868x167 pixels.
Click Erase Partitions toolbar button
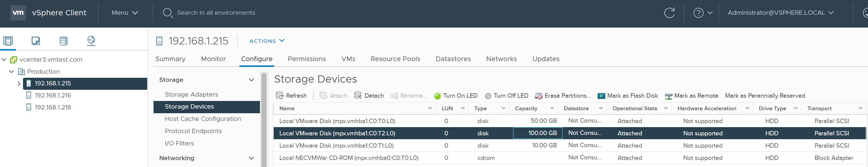pyautogui.click(x=563, y=96)
